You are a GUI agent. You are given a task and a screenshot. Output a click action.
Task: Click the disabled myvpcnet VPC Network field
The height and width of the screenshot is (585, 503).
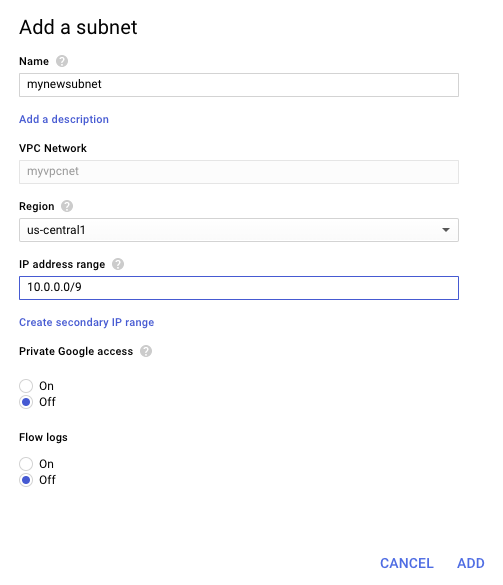239,172
